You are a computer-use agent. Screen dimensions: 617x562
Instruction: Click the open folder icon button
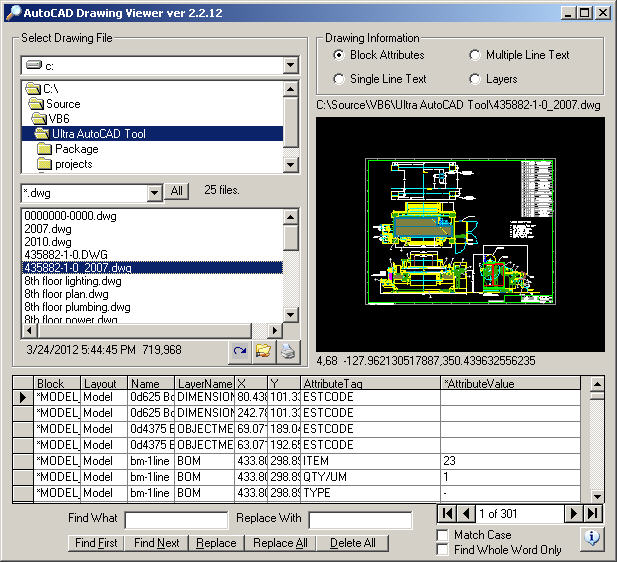click(263, 351)
